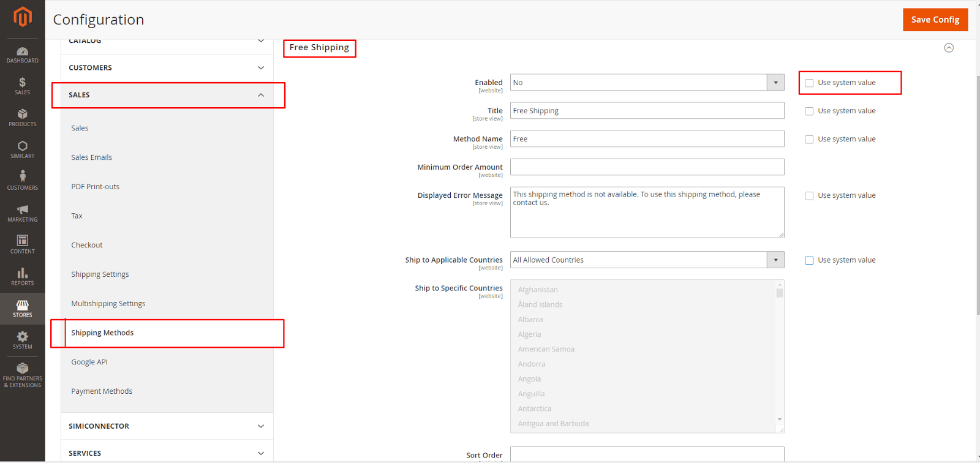980x463 pixels.
Task: Select Antarctica in country list
Action: tap(535, 408)
